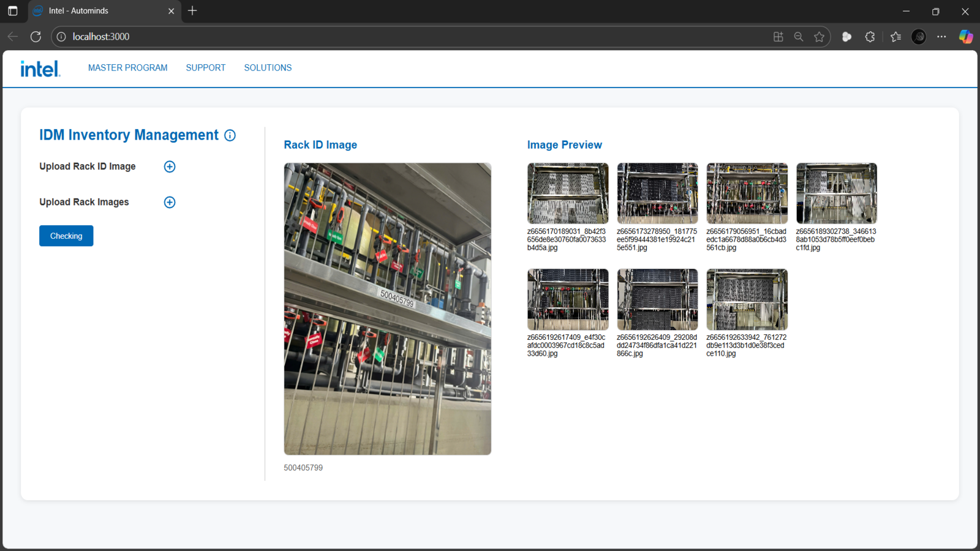The width and height of the screenshot is (980, 551).
Task: Click filename ending 561cb.jpg
Action: coord(747,240)
